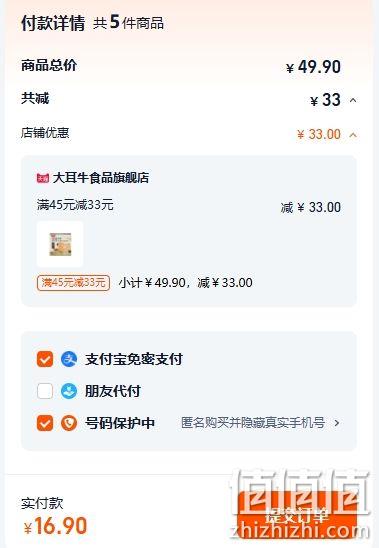
Task: Collapse the 共减 discount details chevron
Action: tap(353, 101)
